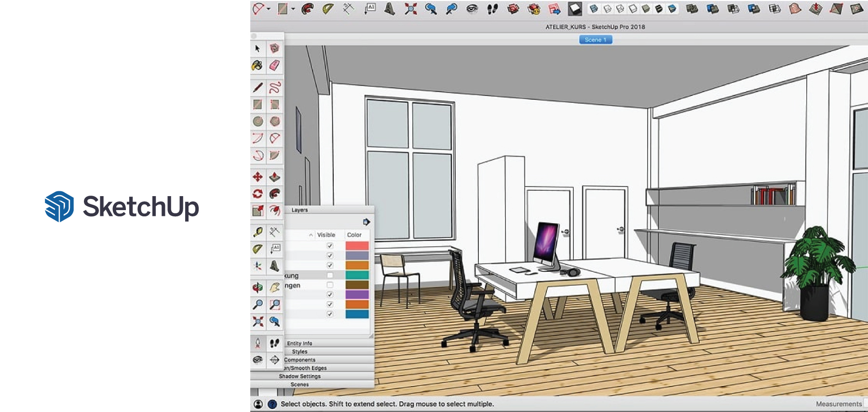Select the Pan hand tool
The height and width of the screenshot is (412, 868).
pos(274,288)
